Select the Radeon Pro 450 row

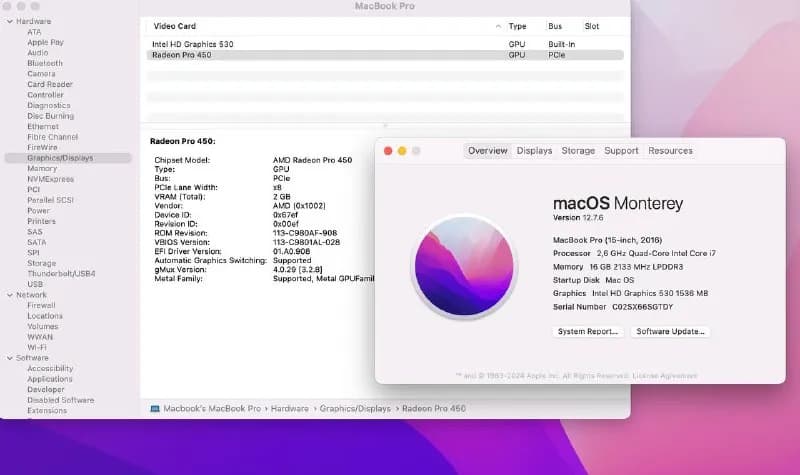(385, 55)
